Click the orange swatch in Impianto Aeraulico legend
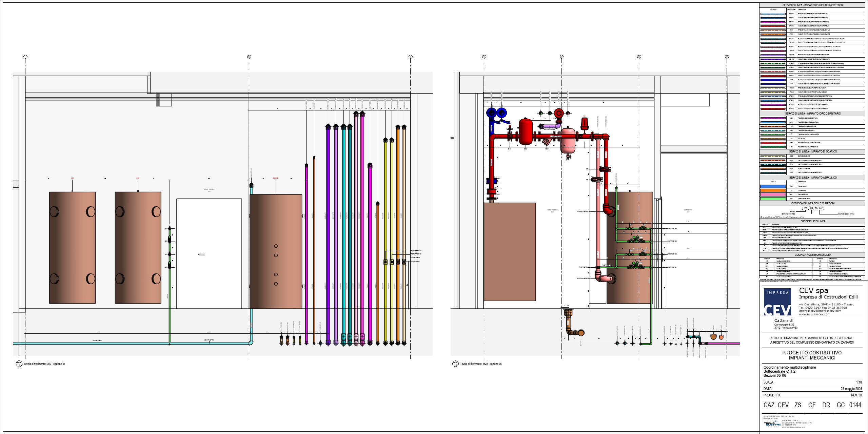The width and height of the screenshot is (868, 434). click(x=773, y=190)
